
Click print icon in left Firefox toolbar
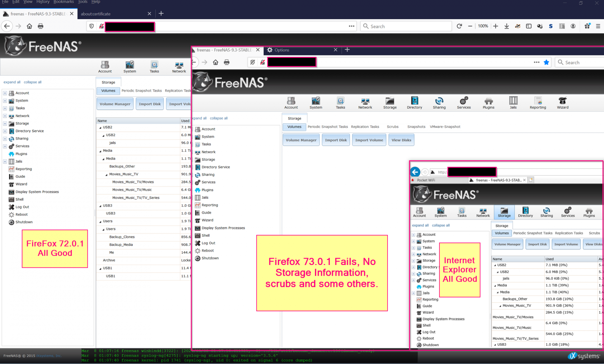40,26
